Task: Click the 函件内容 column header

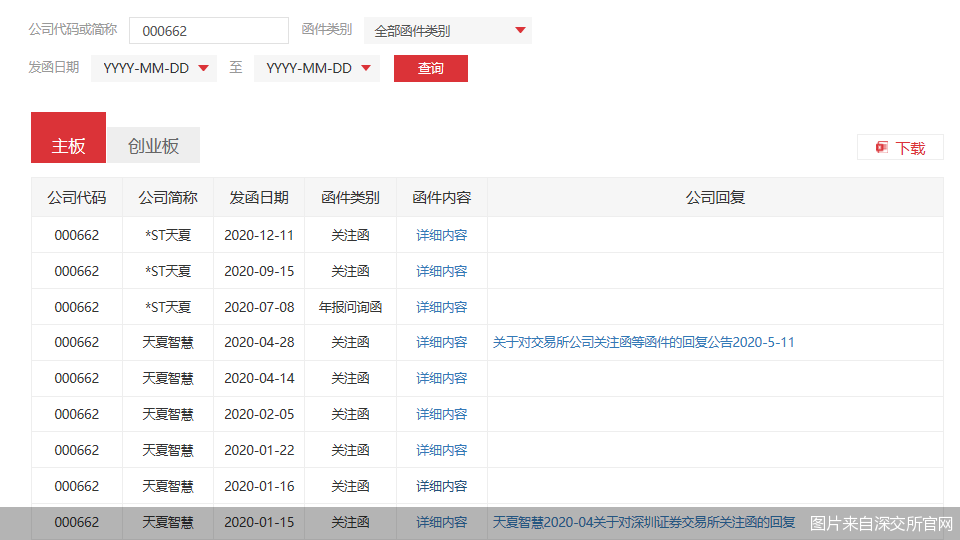Action: click(x=441, y=198)
